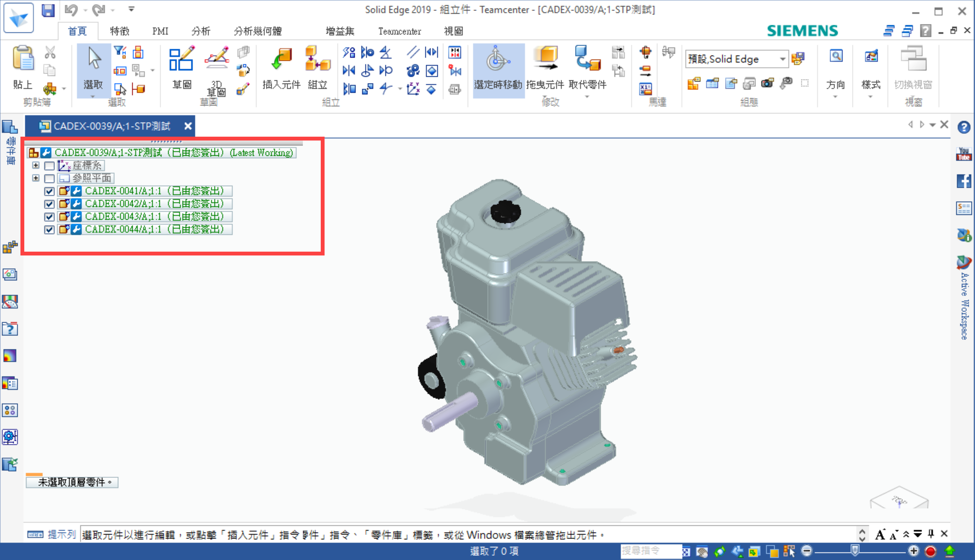Open the 樣式 view styles tool
Screen dimensions: 975x560
[871, 68]
